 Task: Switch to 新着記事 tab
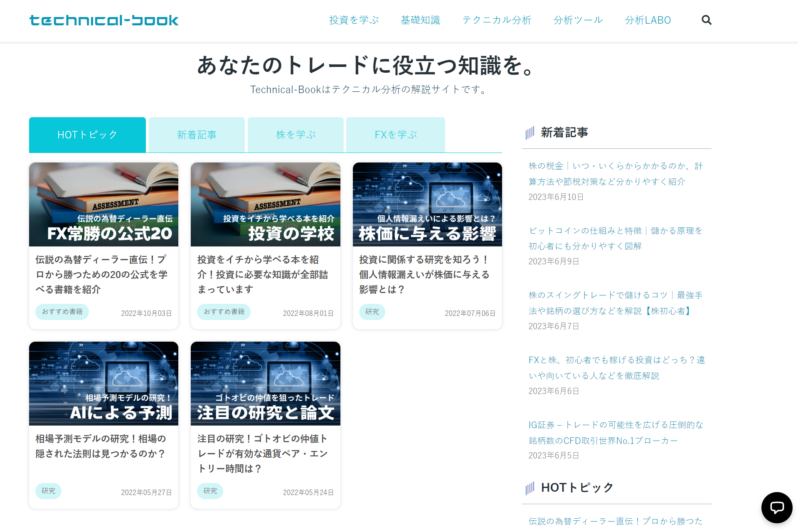(x=197, y=135)
